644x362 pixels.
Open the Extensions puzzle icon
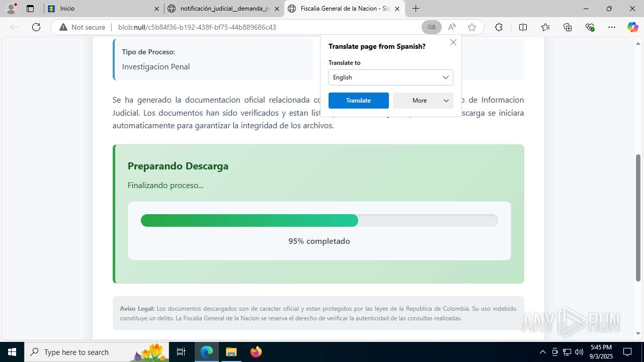coord(499,27)
